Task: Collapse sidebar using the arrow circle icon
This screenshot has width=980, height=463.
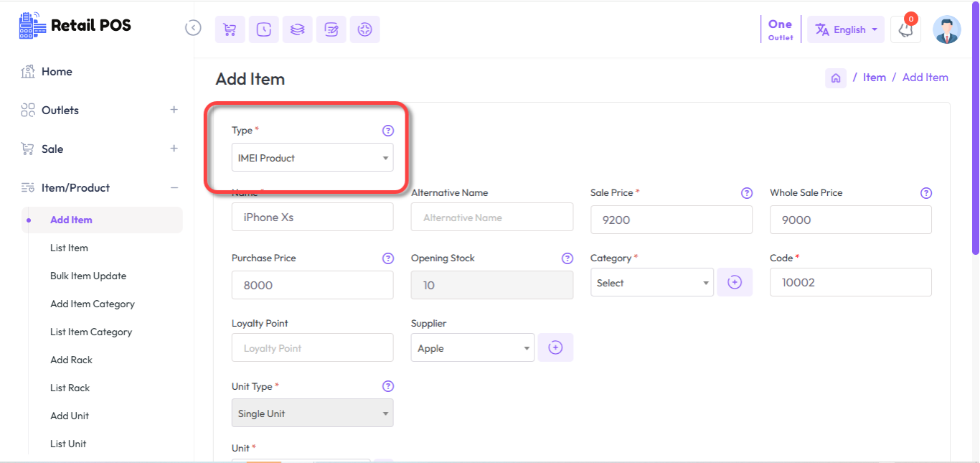Action: [193, 28]
